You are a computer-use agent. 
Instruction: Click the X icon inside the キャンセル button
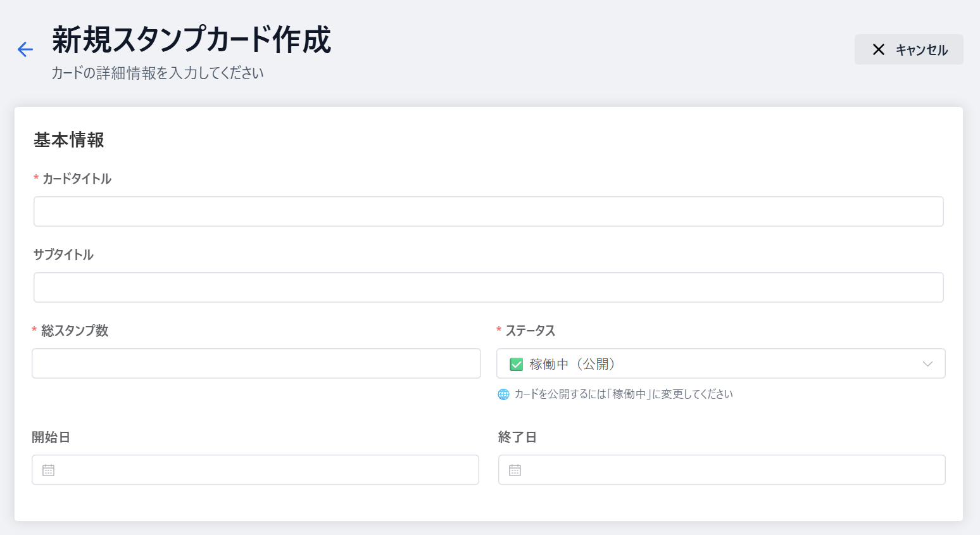(878, 49)
